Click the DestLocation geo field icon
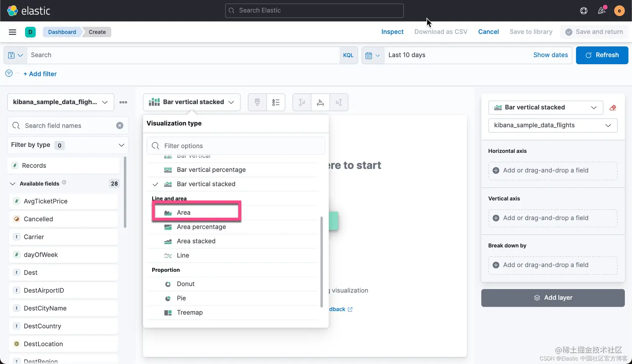632x364 pixels. click(x=17, y=344)
